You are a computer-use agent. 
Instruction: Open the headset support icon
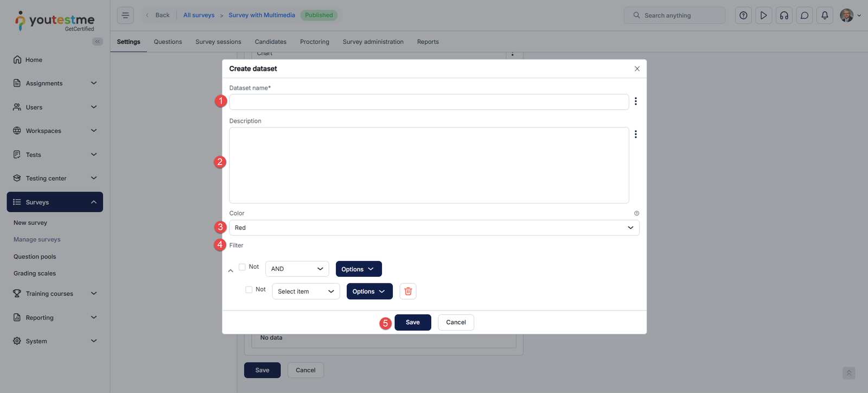(784, 15)
